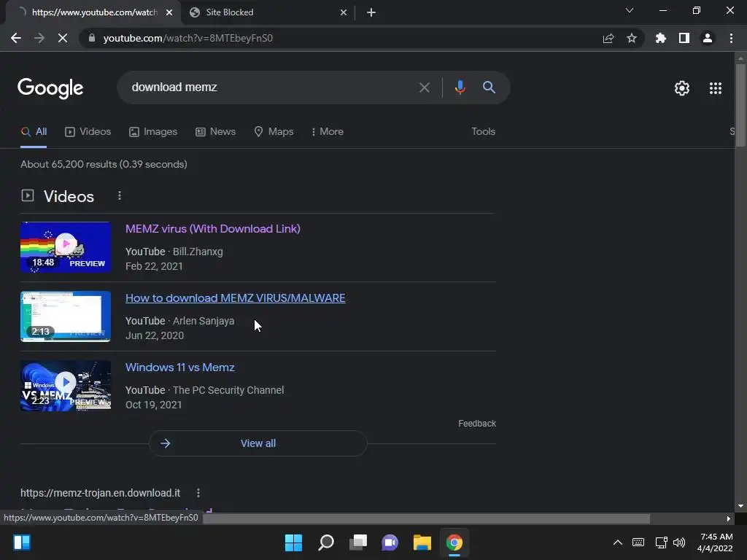Close the Site Blocked tab
747x560 pixels.
coord(344,12)
